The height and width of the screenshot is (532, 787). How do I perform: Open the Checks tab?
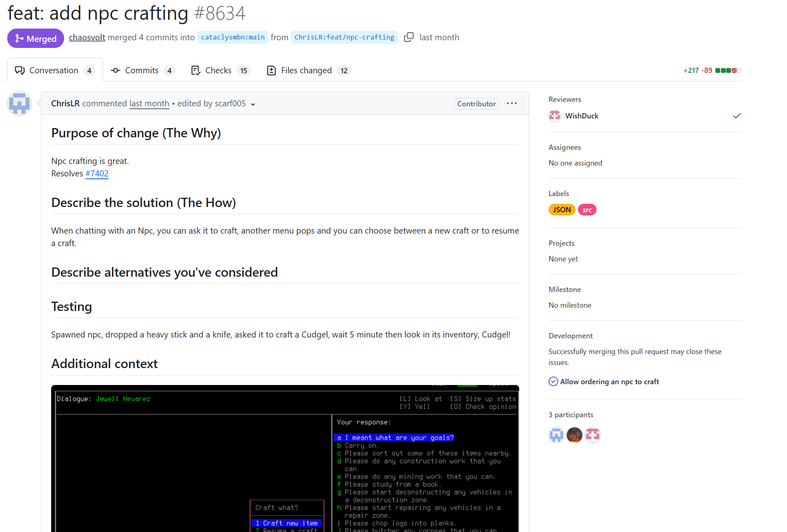(221, 70)
